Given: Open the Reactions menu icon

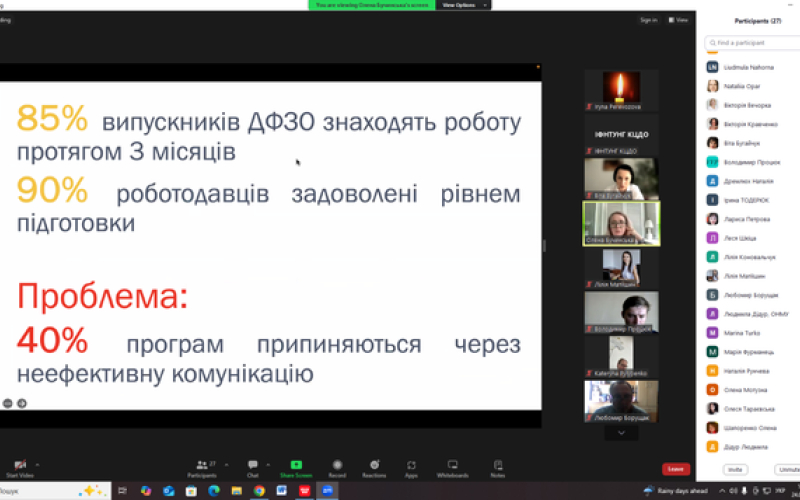Looking at the screenshot, I should point(374,464).
